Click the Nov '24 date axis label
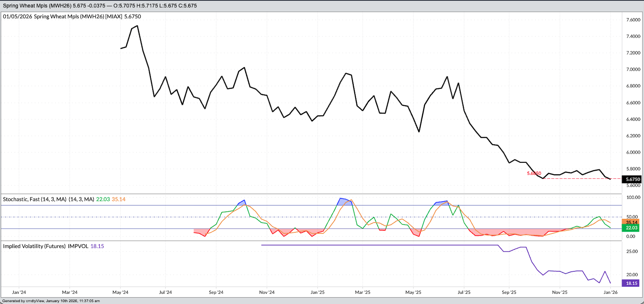Screen dimensions: 644x304 [x=267, y=292]
